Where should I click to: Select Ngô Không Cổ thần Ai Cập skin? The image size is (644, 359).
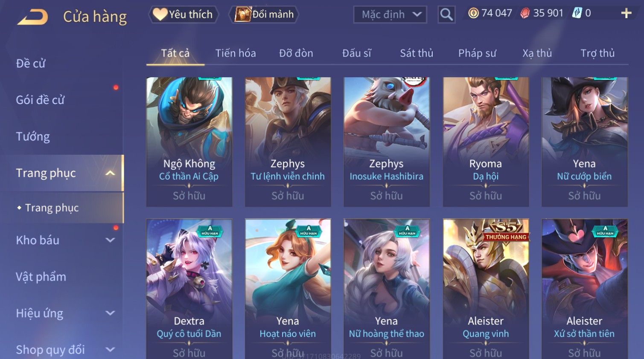tap(189, 142)
